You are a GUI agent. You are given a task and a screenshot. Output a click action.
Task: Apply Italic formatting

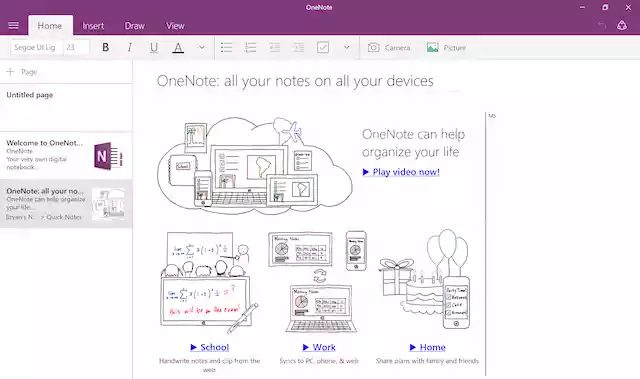129,47
